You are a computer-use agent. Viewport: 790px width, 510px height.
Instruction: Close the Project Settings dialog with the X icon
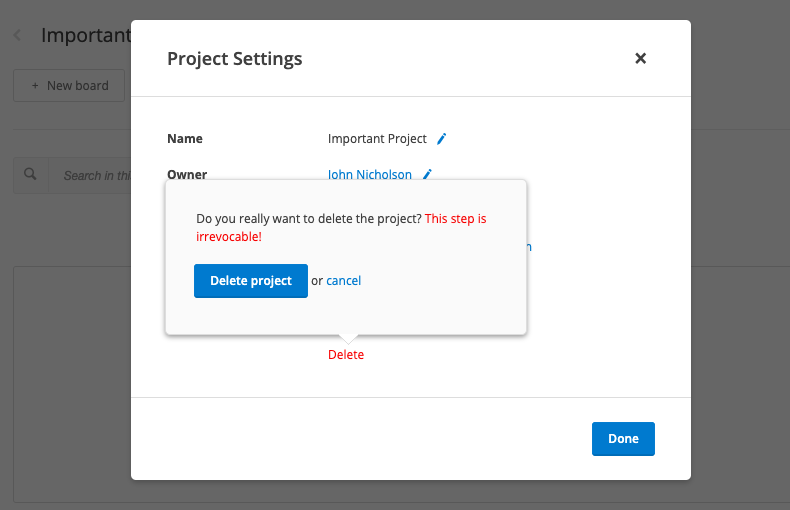pos(640,58)
